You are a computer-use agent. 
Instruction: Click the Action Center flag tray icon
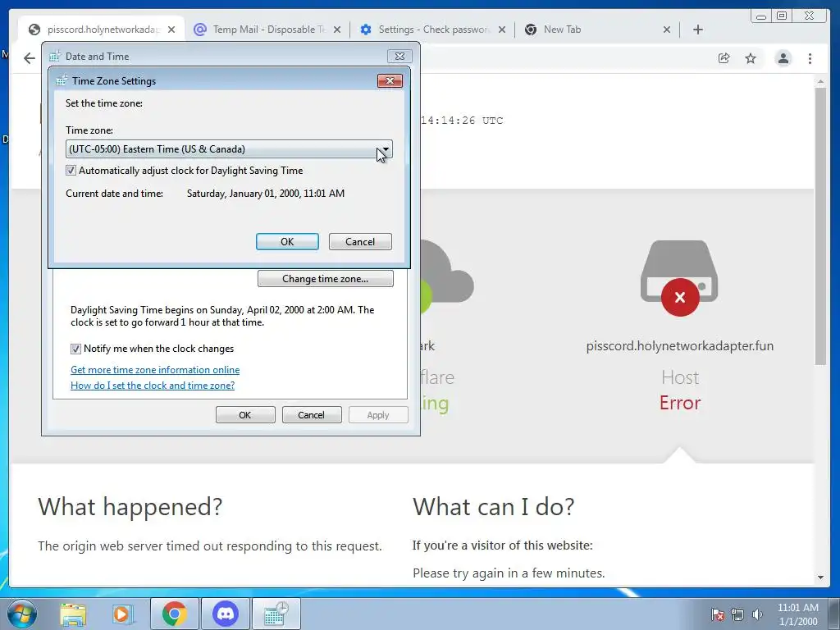717,614
